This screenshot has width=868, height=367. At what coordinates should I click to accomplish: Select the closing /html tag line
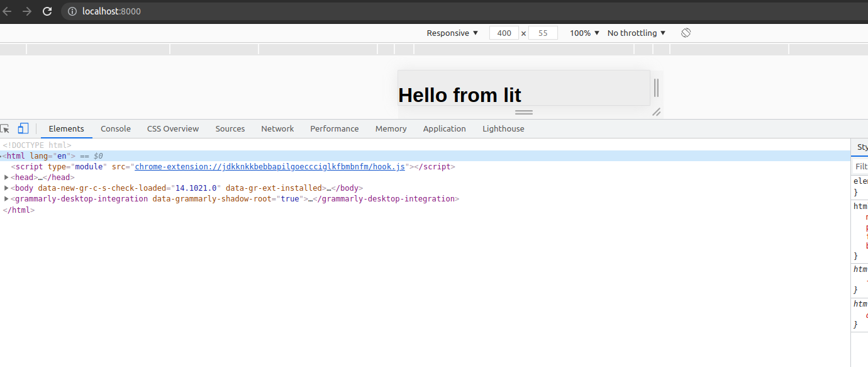point(19,210)
